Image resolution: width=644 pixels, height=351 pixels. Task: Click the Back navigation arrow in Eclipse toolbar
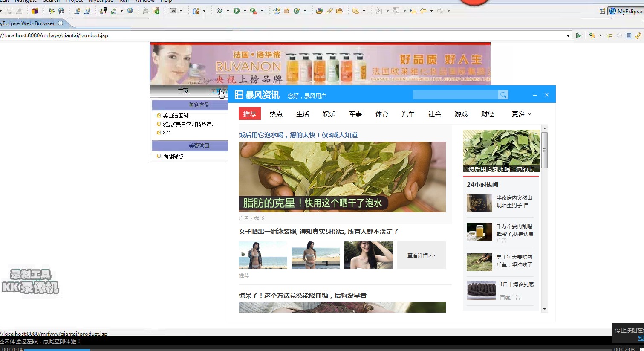point(423,11)
